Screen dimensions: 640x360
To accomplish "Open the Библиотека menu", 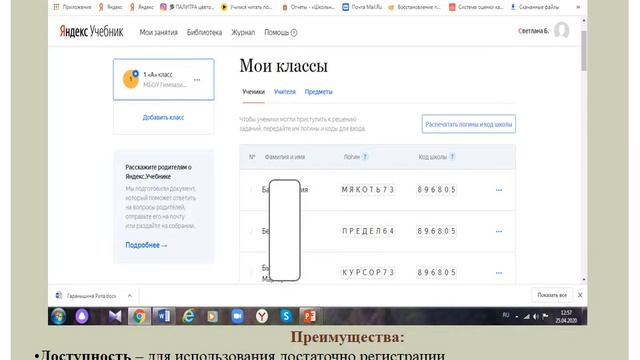I will point(204,32).
